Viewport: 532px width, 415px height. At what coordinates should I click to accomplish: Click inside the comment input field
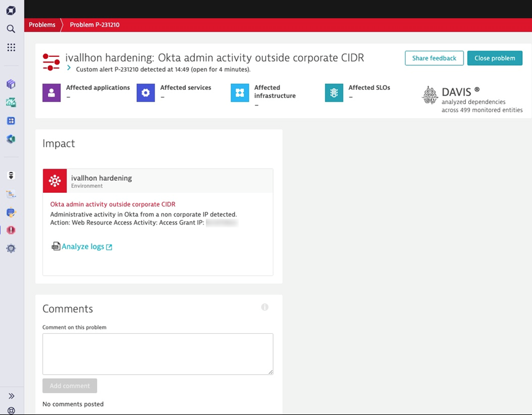158,352
